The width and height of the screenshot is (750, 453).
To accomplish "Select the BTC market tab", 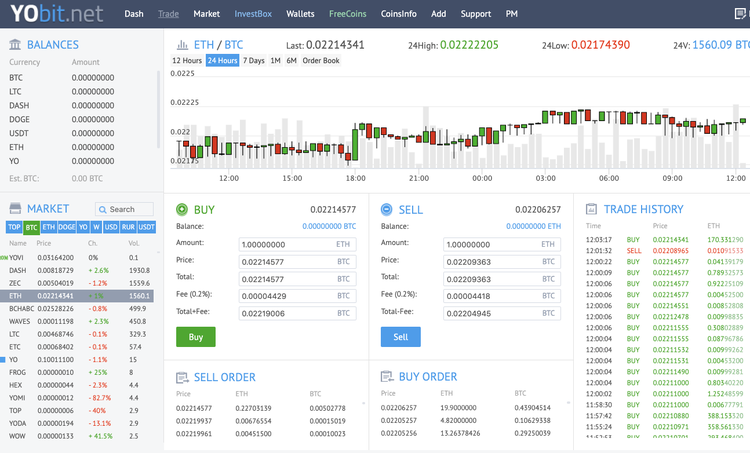I will coord(32,227).
